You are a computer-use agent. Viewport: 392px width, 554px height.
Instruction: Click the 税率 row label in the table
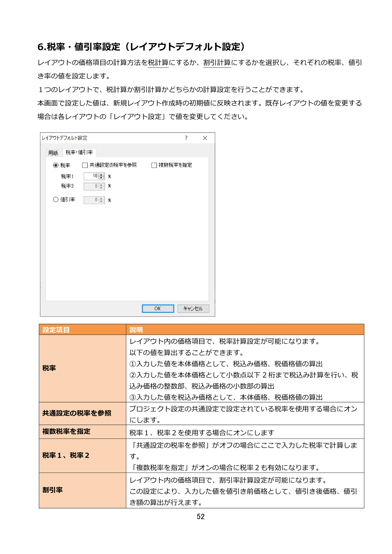click(x=49, y=368)
